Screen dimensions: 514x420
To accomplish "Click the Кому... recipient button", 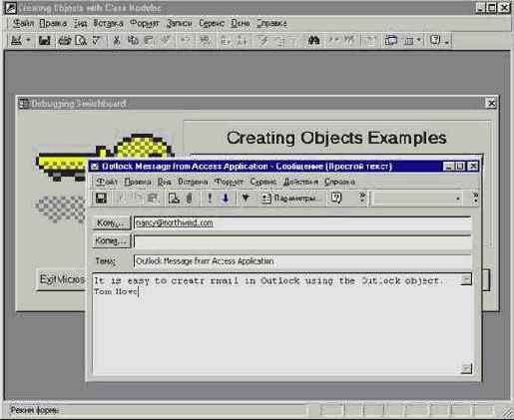I will pos(112,223).
